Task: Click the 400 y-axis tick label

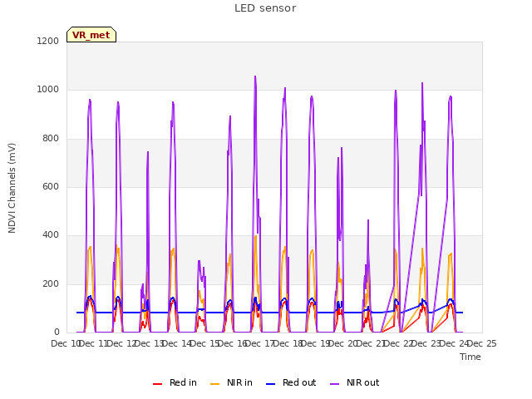Action: coord(51,234)
